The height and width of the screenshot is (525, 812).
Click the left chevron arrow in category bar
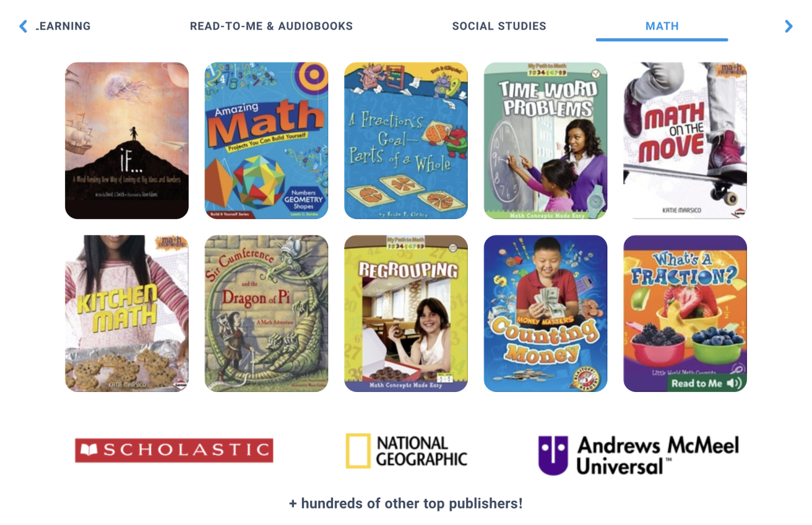coord(23,26)
